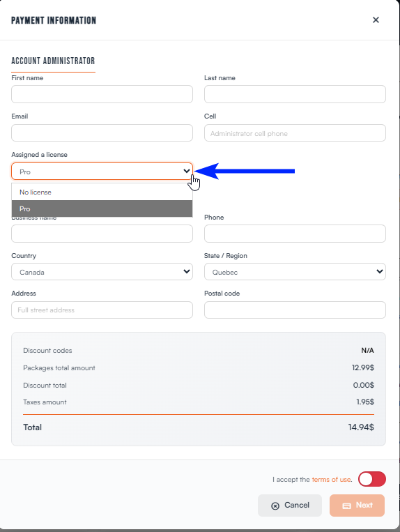Viewport: 400px width, 532px height.
Task: Click the Administrator cell phone field
Action: (295, 132)
